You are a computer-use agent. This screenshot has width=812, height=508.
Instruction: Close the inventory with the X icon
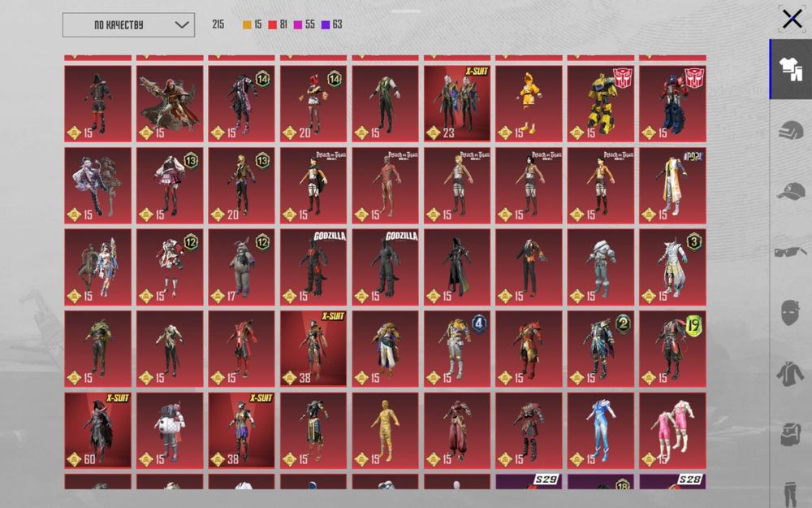point(792,20)
